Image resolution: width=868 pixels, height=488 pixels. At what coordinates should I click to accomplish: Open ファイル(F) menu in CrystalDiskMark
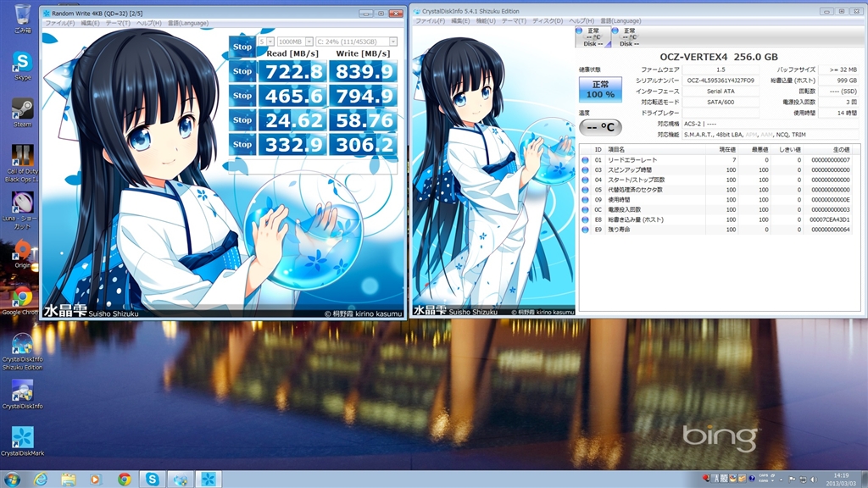coord(60,23)
